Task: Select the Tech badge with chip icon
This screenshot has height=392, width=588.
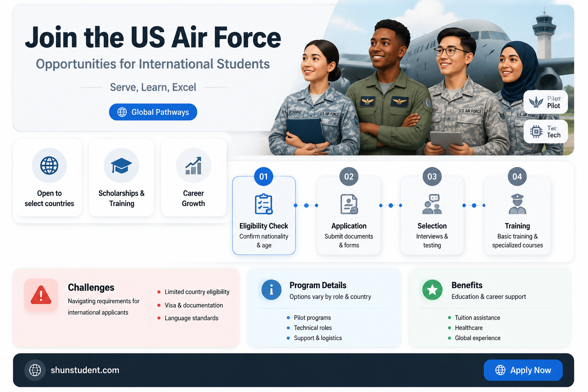Action: coord(546,132)
